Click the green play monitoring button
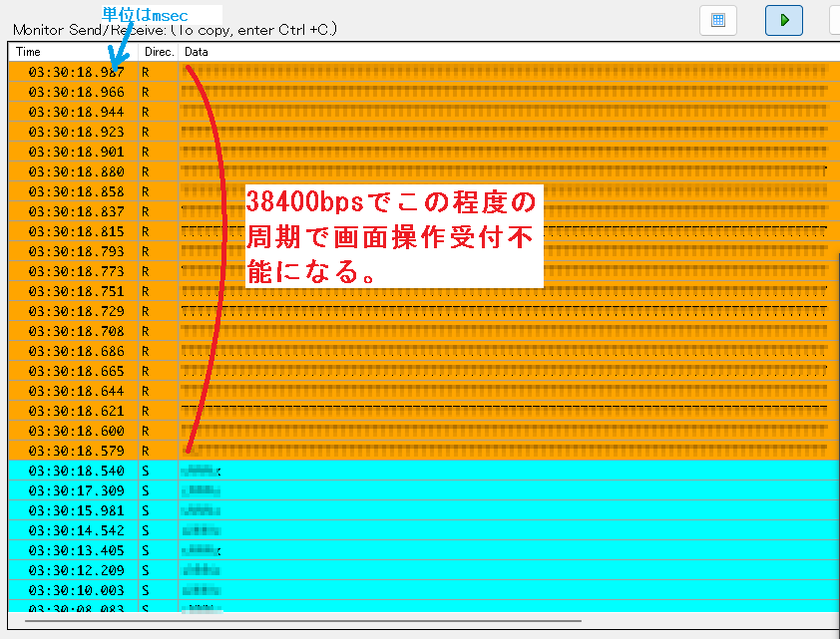This screenshot has width=840, height=639. click(784, 20)
